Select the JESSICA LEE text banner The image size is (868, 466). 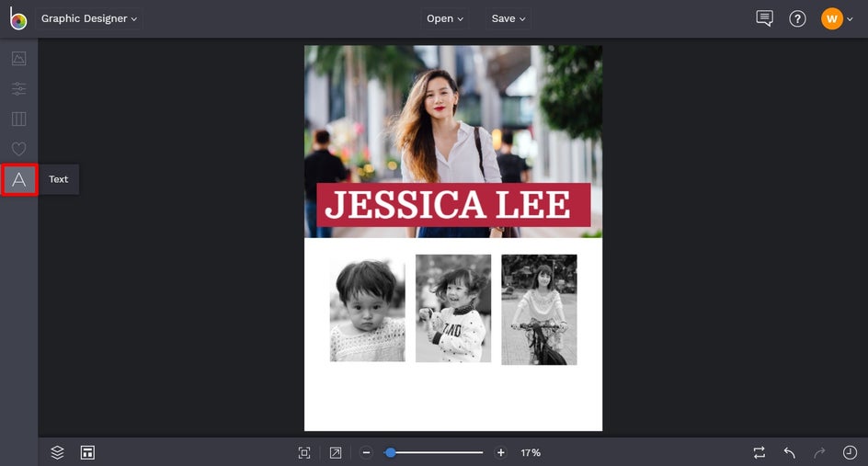pos(453,204)
